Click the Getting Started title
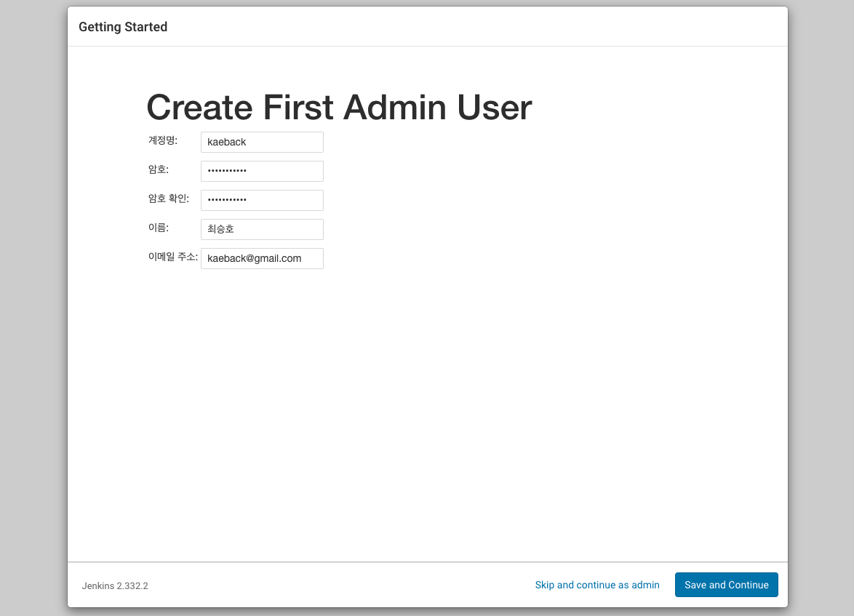Image resolution: width=854 pixels, height=616 pixels. [123, 27]
